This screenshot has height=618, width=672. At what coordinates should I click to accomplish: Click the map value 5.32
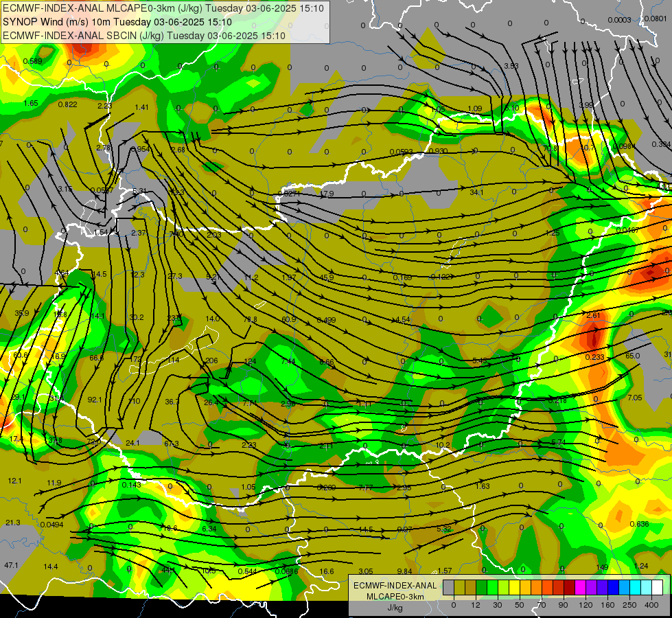coord(444,529)
